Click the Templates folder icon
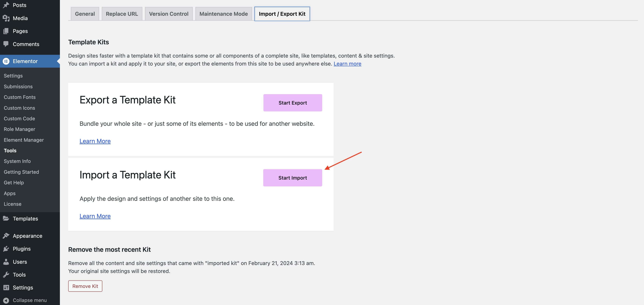The width and height of the screenshot is (644, 305). [6, 219]
